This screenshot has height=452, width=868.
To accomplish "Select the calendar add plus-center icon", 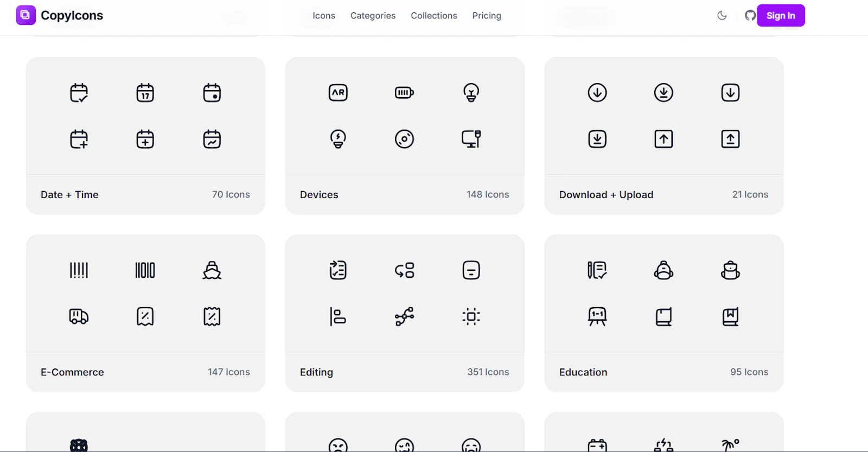I will pyautogui.click(x=145, y=139).
